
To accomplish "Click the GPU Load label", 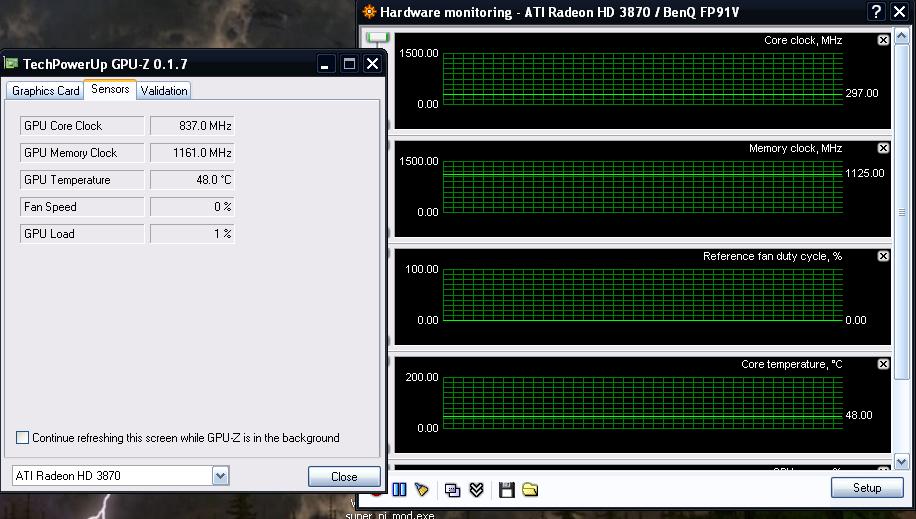I will [x=82, y=233].
